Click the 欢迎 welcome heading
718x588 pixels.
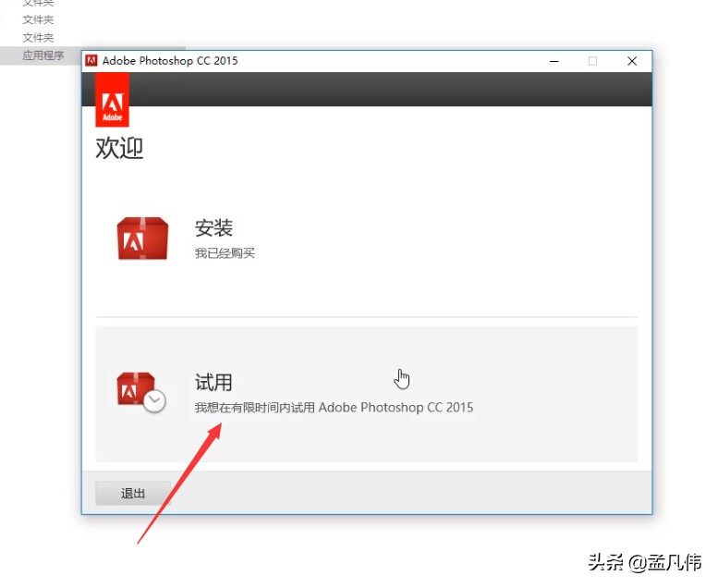(x=119, y=148)
